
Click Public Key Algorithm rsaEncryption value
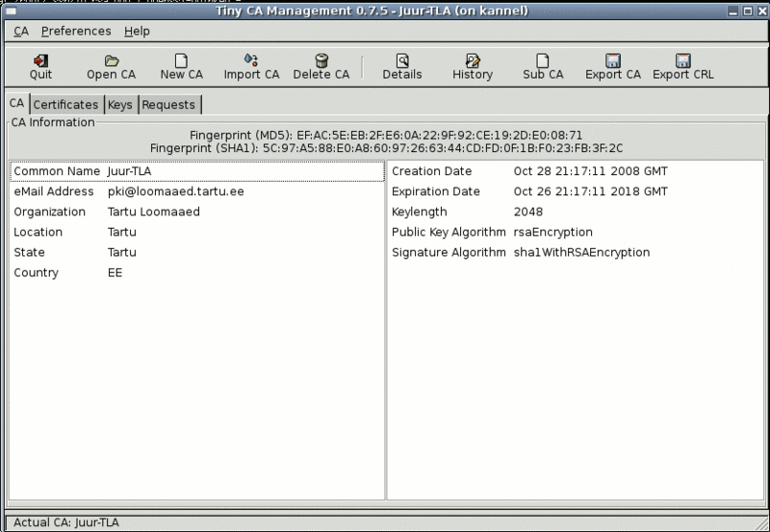[x=552, y=232]
